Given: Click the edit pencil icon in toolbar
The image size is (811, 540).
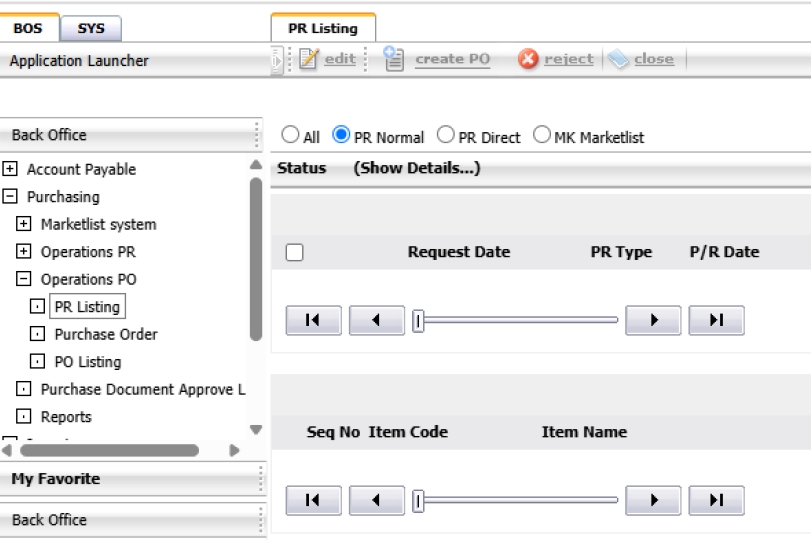Looking at the screenshot, I should [308, 59].
